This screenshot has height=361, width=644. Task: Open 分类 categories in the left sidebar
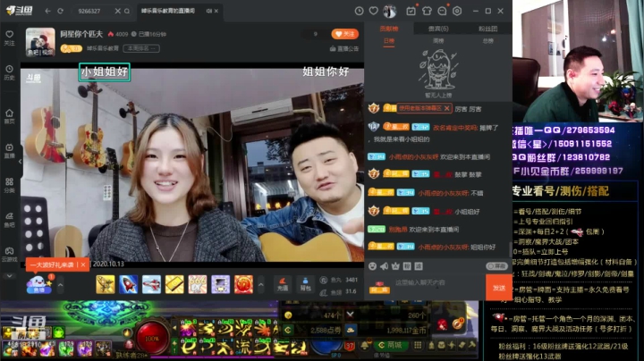pos(10,185)
